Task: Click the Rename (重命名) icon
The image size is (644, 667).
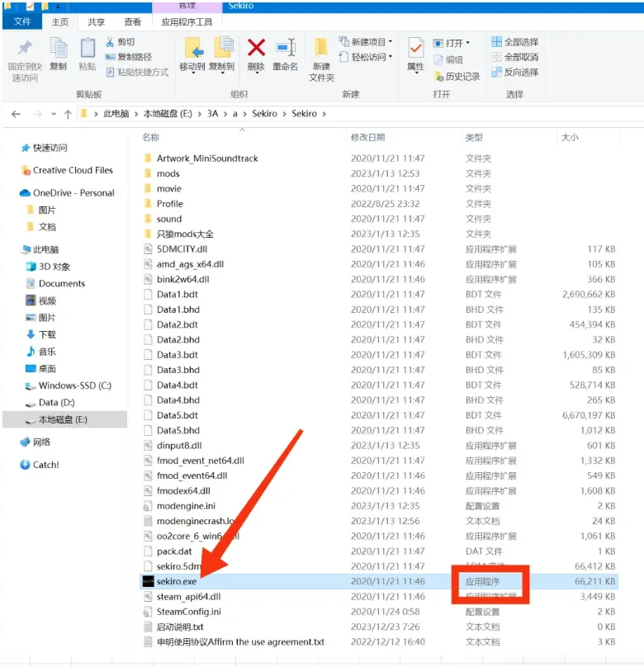Action: point(286,48)
